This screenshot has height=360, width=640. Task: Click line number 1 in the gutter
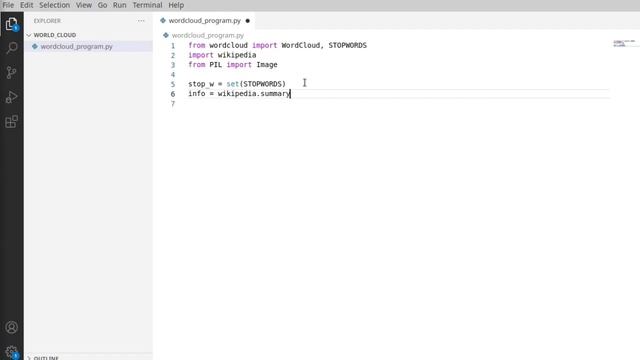[x=173, y=46]
